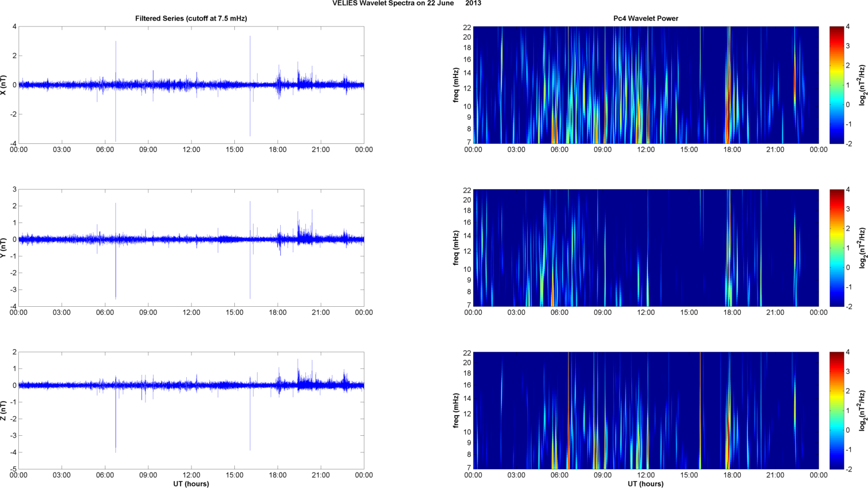
Task: Click the X (nT) time series plot
Action: [x=191, y=85]
